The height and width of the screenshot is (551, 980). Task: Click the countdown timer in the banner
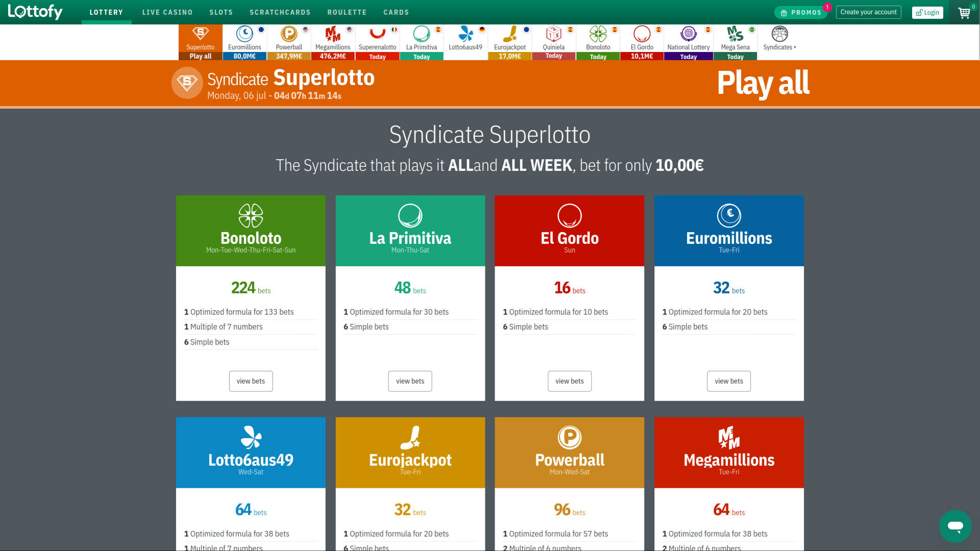point(308,96)
